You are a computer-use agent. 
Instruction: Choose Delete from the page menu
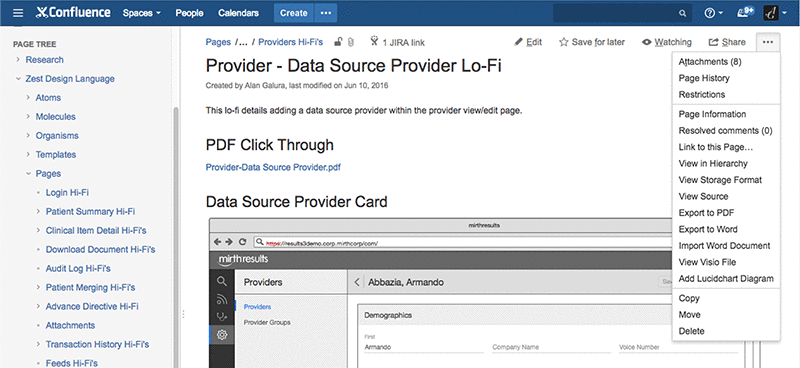point(726,331)
